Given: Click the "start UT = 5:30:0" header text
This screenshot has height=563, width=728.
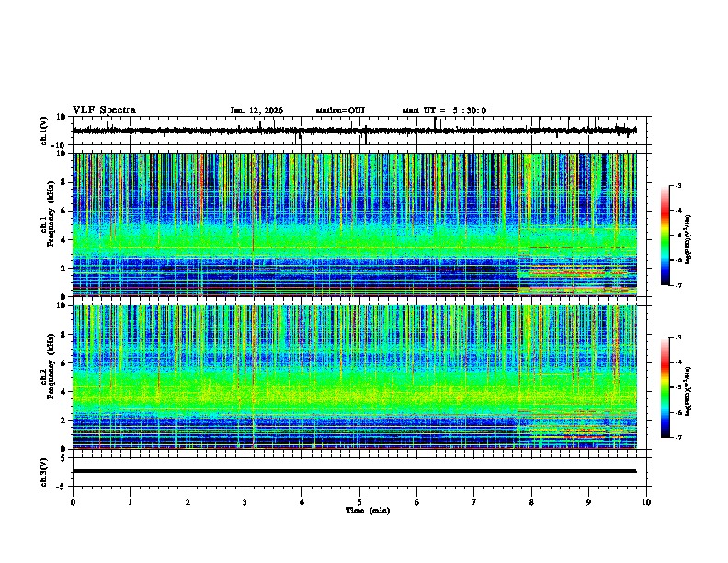Looking at the screenshot, I should pos(444,110).
